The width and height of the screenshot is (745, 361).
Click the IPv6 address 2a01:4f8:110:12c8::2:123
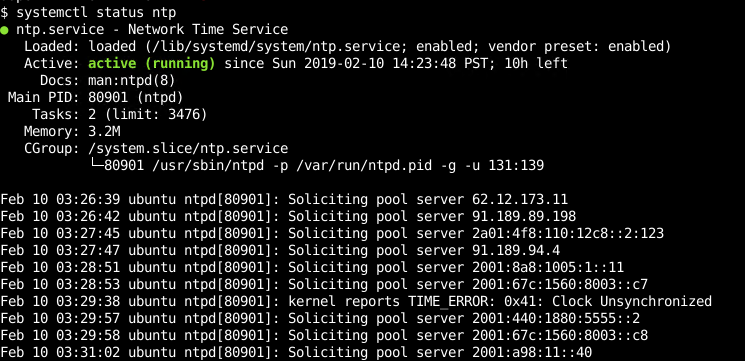click(568, 233)
